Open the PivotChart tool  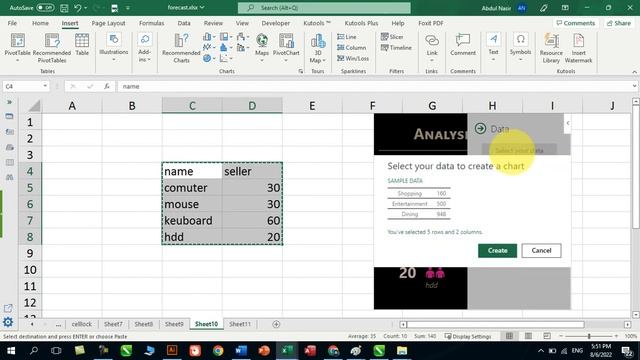coord(286,47)
